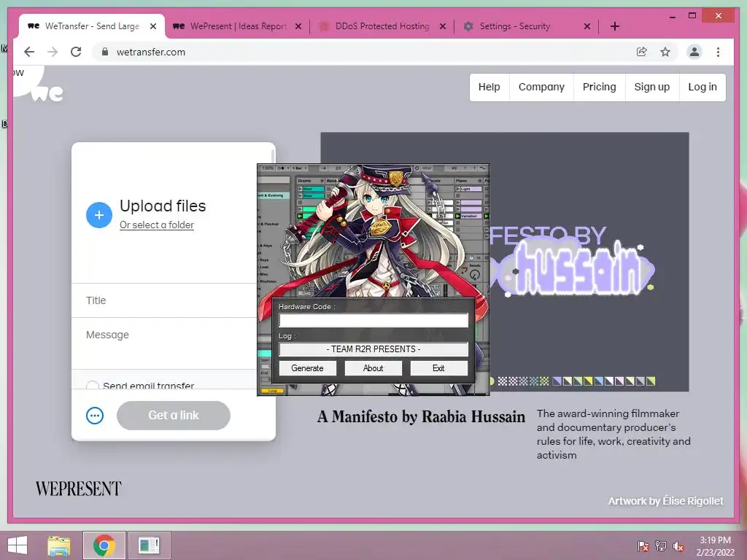Open the Help menu item
Screen dimensions: 747x560
click(489, 87)
